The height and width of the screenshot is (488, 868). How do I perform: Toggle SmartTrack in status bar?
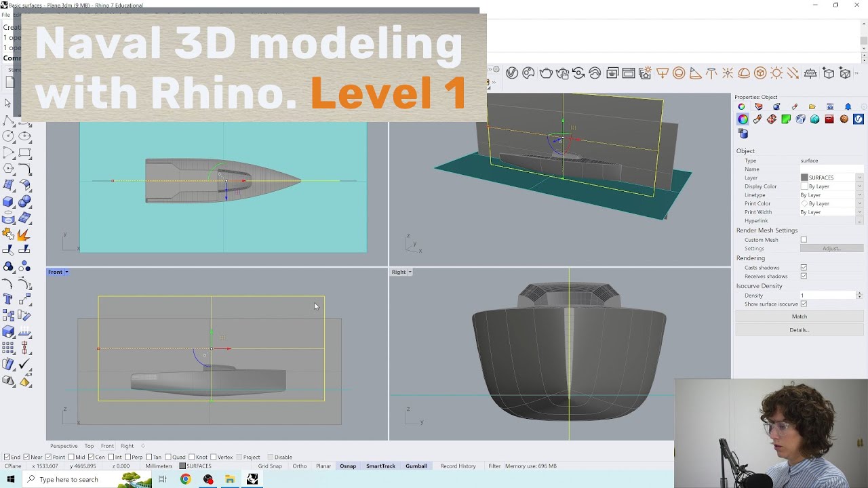pyautogui.click(x=380, y=466)
